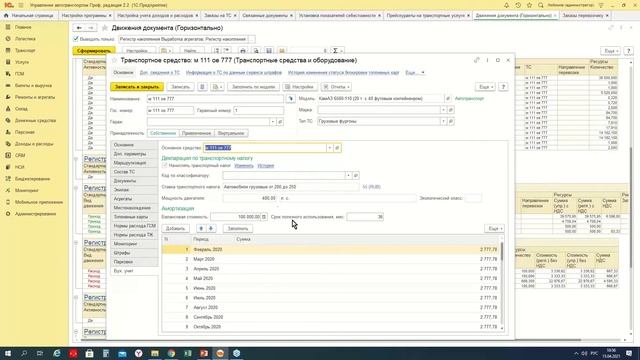The width and height of the screenshot is (640, 360).
Task: Click Записать и закрыть button
Action: pos(137,87)
